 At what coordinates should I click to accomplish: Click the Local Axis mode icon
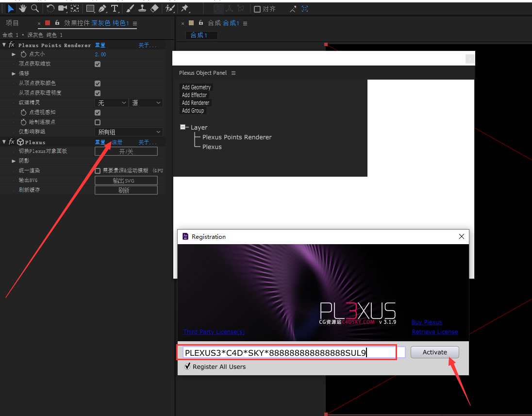(x=218, y=9)
